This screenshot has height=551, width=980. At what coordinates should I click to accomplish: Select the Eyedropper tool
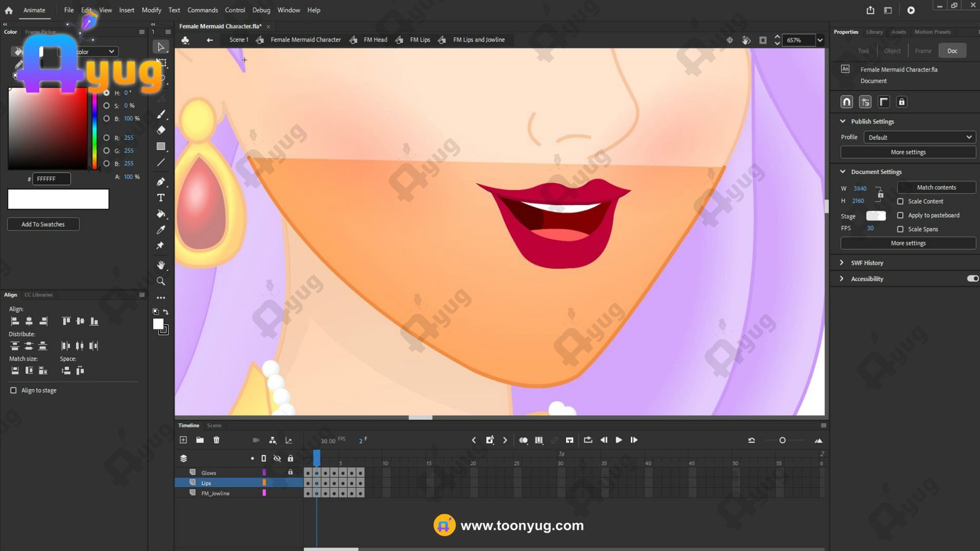coord(160,230)
